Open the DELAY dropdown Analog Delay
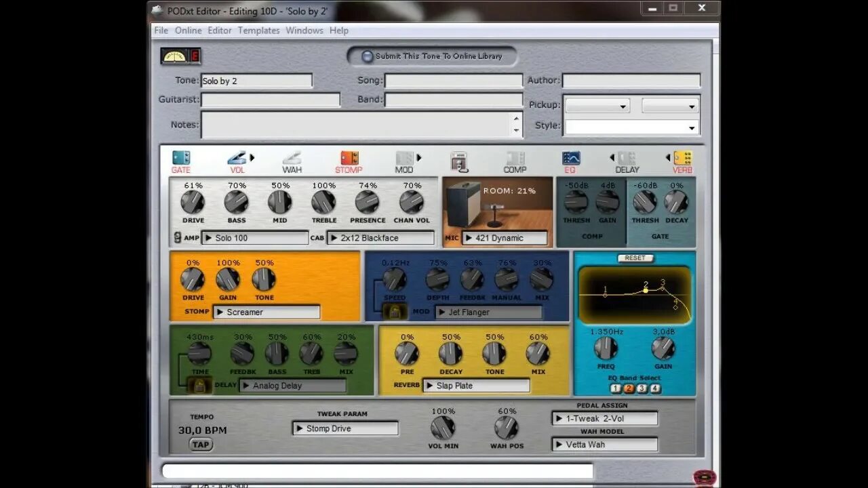The height and width of the screenshot is (488, 868). click(293, 386)
